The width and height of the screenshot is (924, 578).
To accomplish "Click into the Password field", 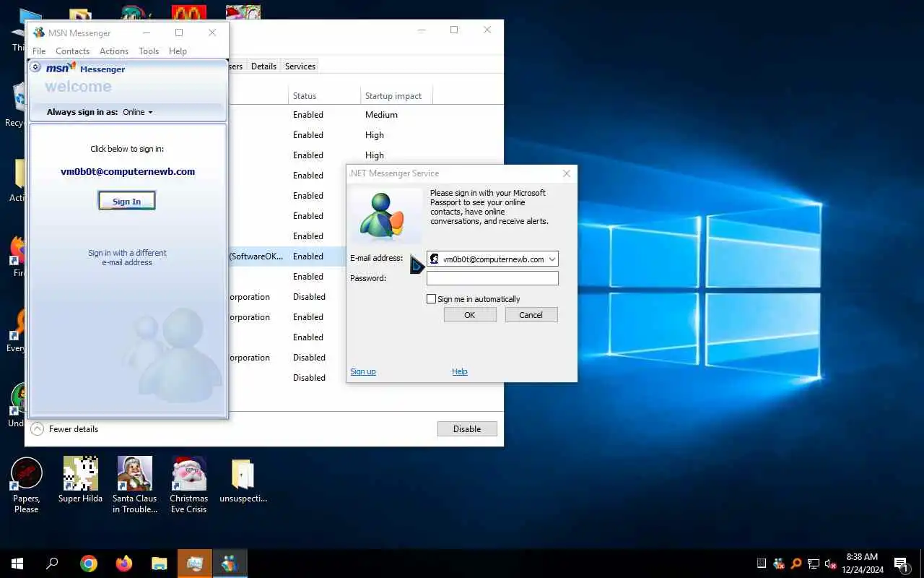I will coord(492,278).
